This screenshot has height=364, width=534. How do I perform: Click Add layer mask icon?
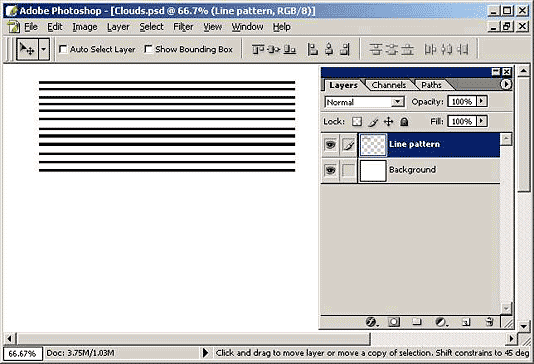point(394,322)
